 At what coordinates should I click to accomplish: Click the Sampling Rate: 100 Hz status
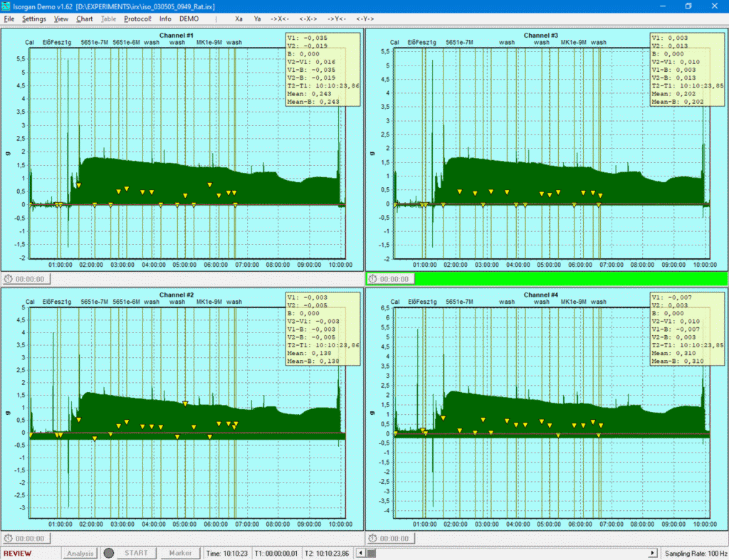[x=696, y=554]
